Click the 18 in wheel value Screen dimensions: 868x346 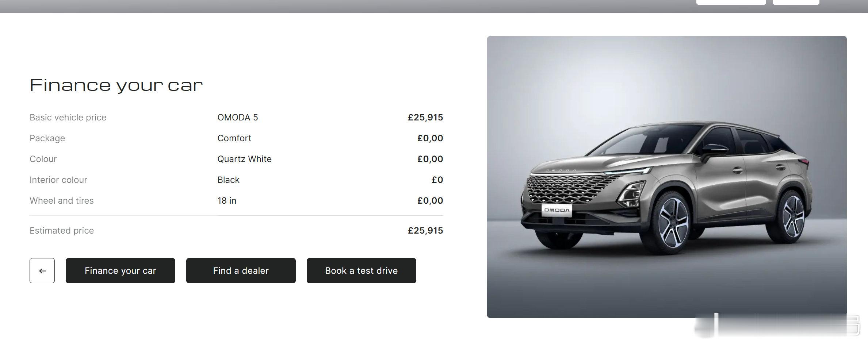pos(227,201)
